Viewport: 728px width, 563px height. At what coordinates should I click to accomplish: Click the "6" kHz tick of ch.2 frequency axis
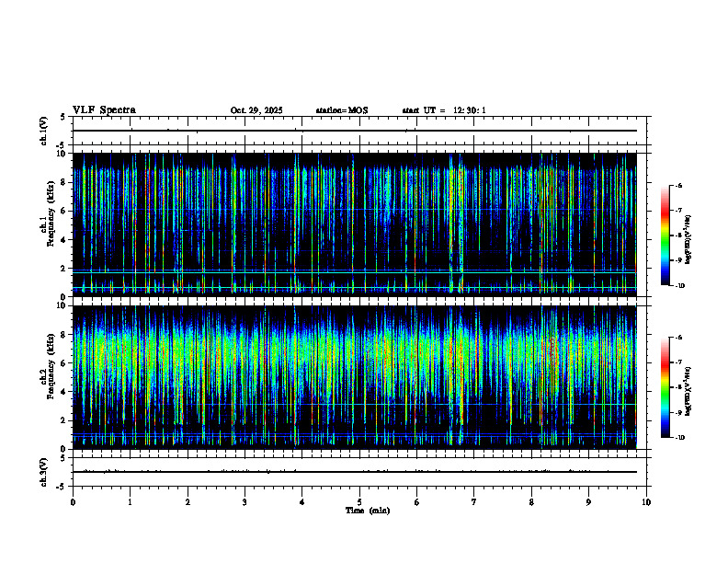point(64,363)
